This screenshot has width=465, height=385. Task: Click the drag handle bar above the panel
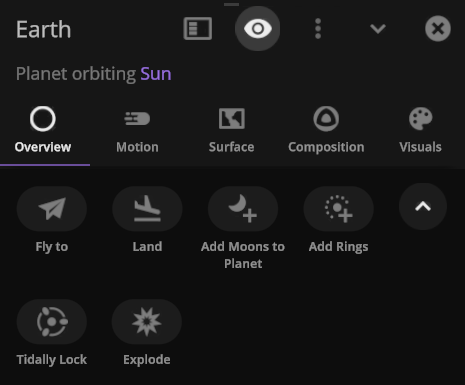[231, 4]
